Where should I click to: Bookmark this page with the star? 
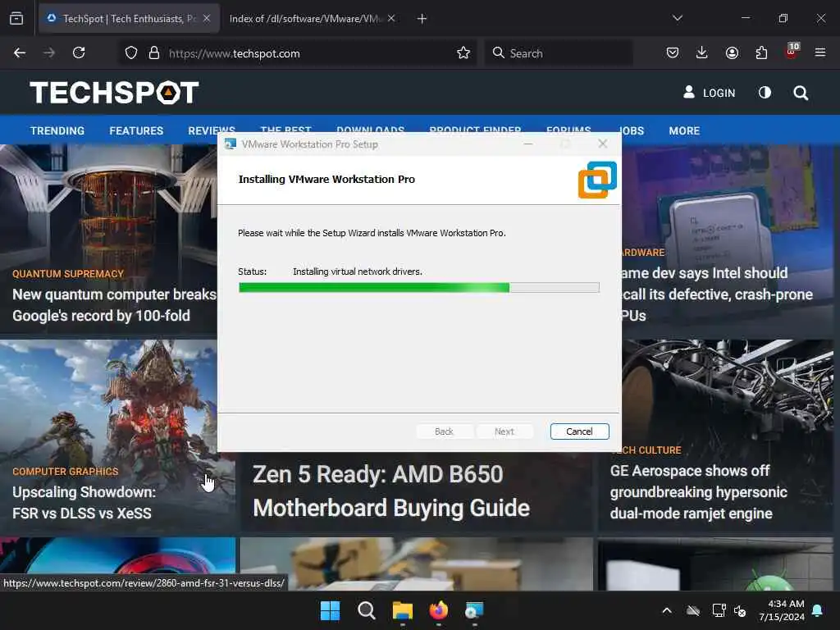point(463,53)
